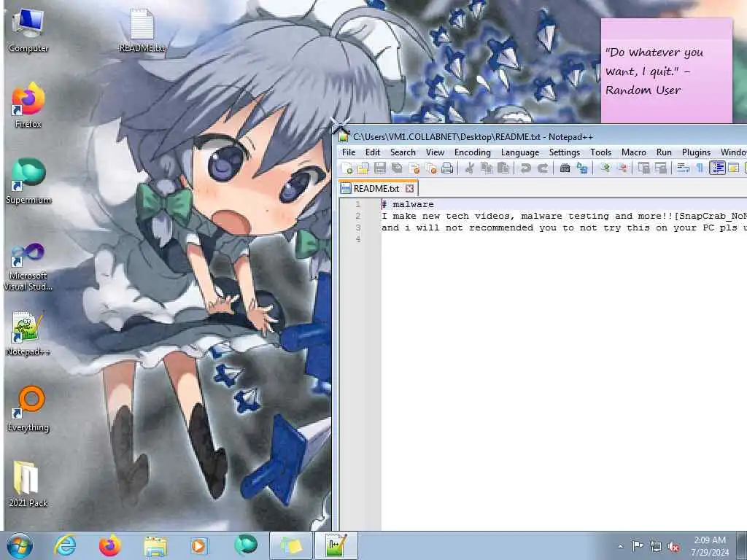Close the README.txt tab with its X

[410, 189]
